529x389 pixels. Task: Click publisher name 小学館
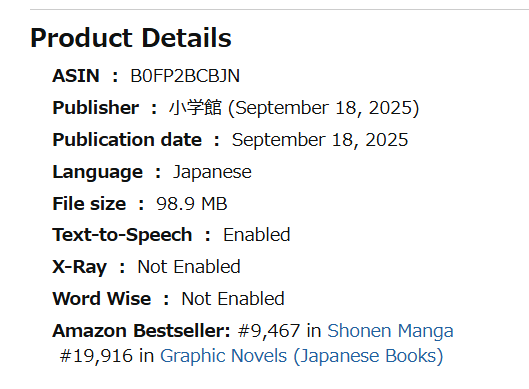pyautogui.click(x=195, y=108)
